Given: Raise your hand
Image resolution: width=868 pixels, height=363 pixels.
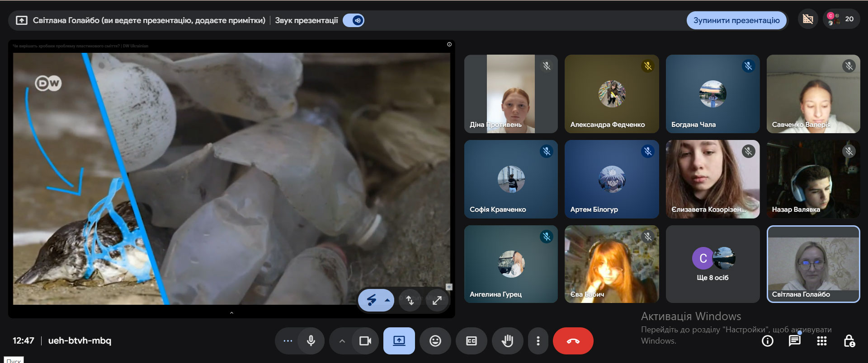Looking at the screenshot, I should [507, 341].
